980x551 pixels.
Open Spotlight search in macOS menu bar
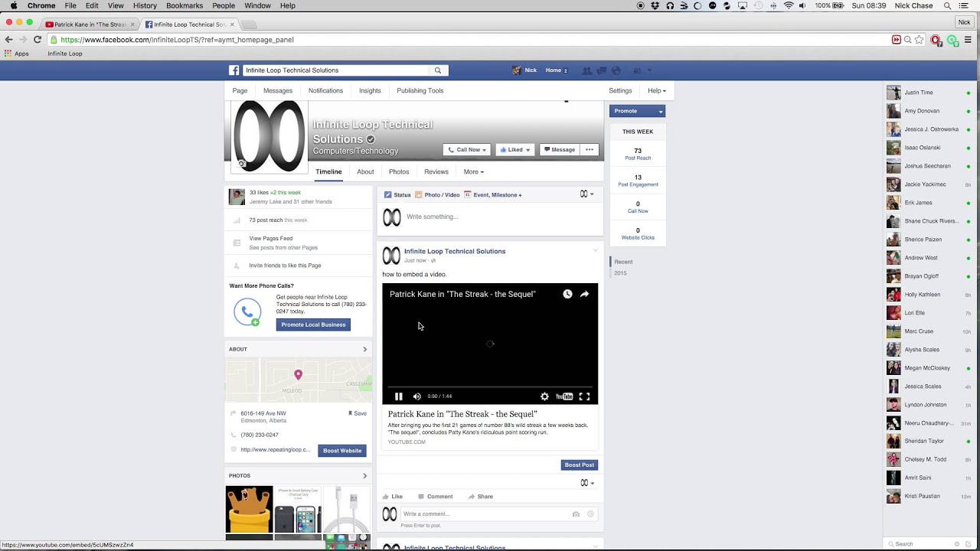(947, 5)
